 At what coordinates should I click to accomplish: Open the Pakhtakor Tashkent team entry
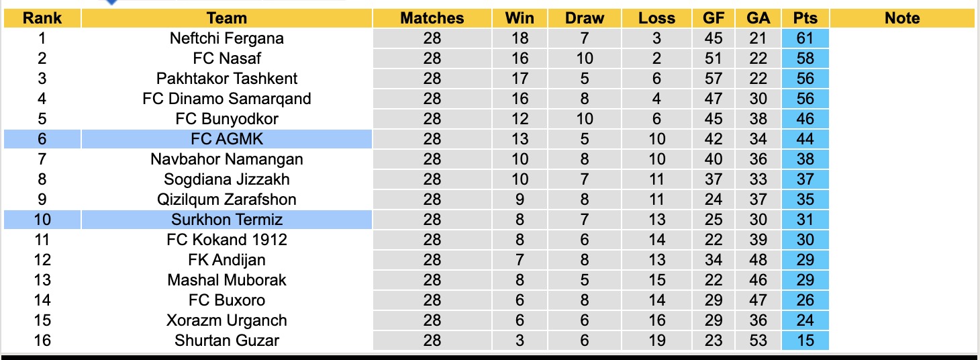[x=227, y=79]
